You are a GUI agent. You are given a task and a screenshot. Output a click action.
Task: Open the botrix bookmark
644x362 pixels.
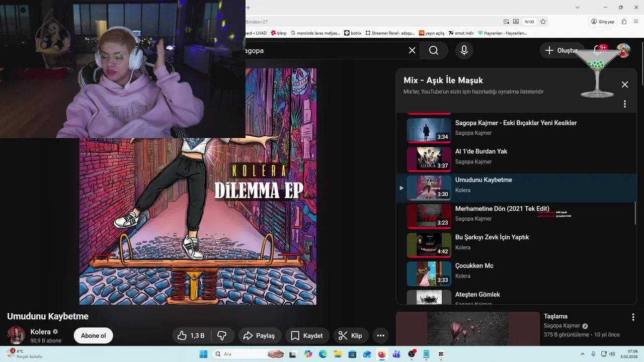[353, 33]
